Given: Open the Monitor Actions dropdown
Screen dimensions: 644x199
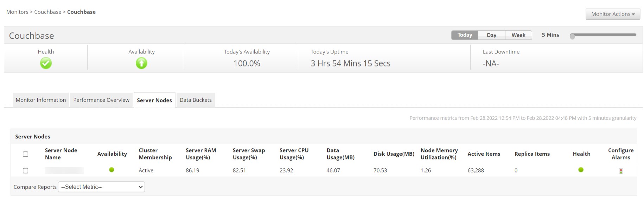Looking at the screenshot, I should pos(612,14).
